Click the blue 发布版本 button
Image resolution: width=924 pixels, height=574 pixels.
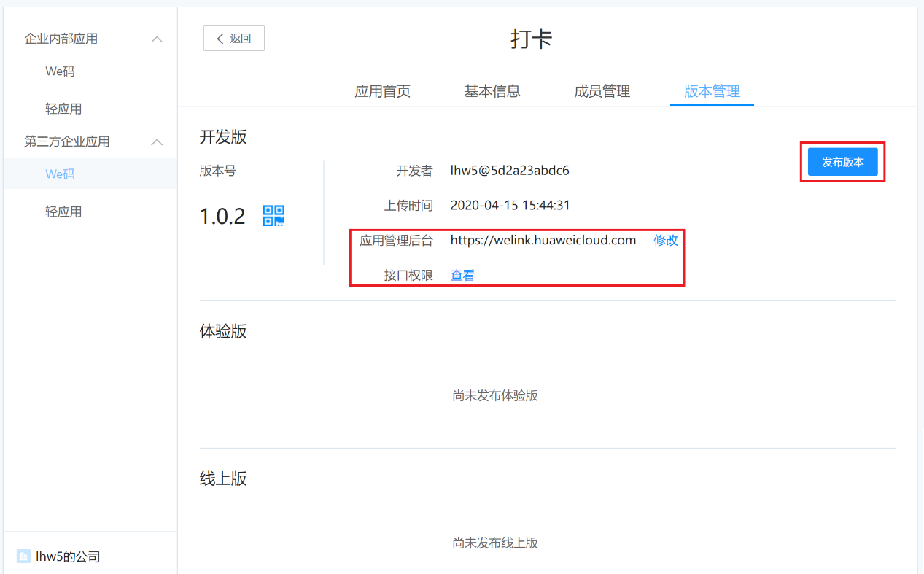(x=842, y=162)
